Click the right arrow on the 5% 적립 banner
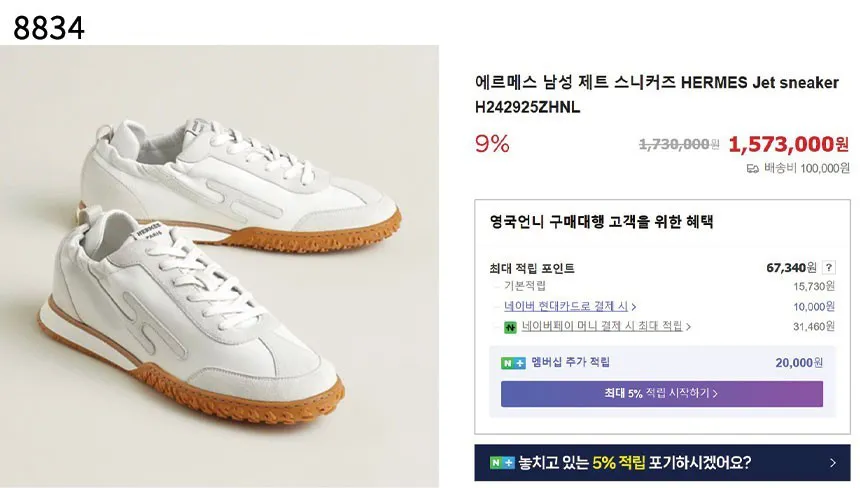Viewport: 860px width, 488px height. 833,463
